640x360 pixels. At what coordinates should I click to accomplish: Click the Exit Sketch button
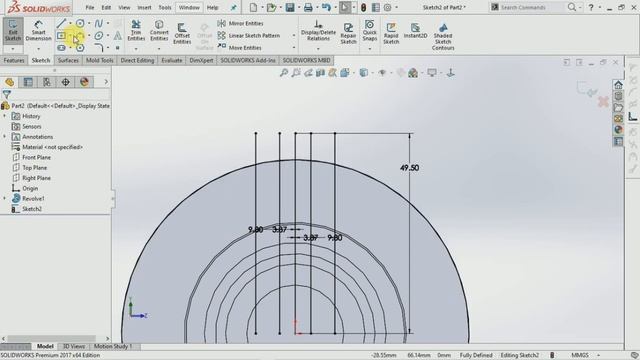(x=13, y=30)
